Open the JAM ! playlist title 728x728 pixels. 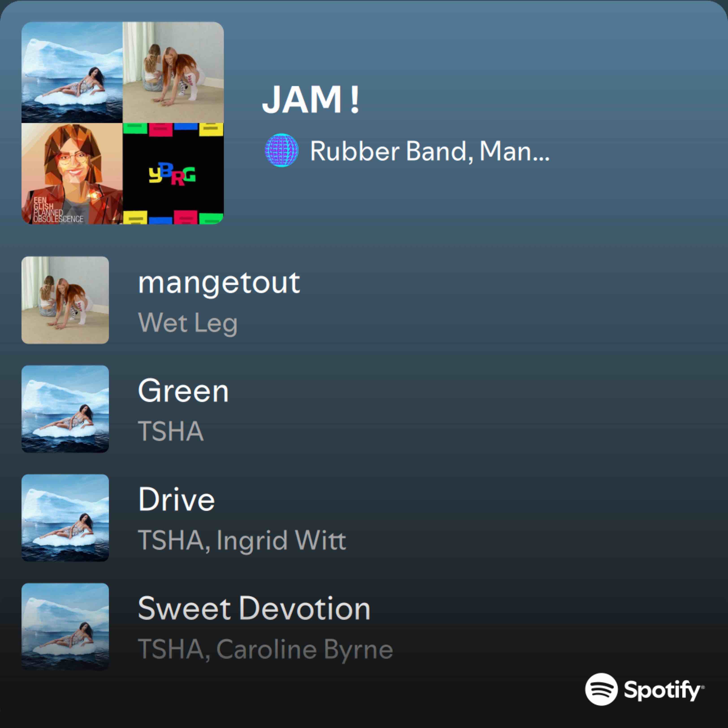[x=311, y=99]
